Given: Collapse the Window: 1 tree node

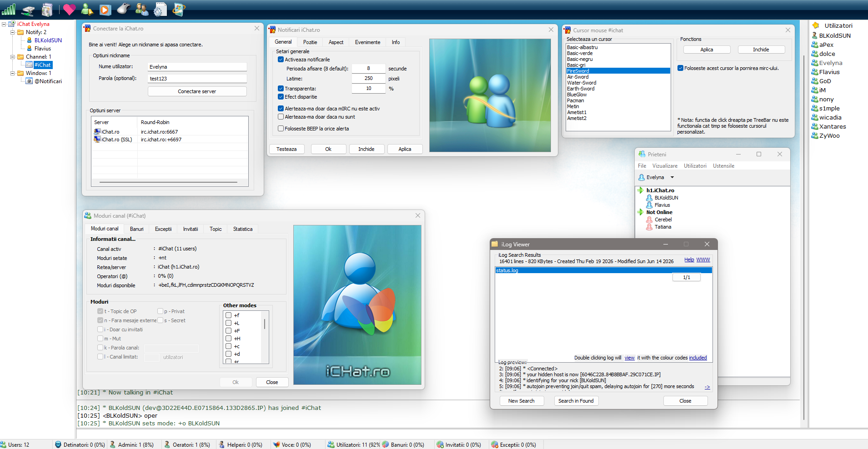Looking at the screenshot, I should 13,73.
